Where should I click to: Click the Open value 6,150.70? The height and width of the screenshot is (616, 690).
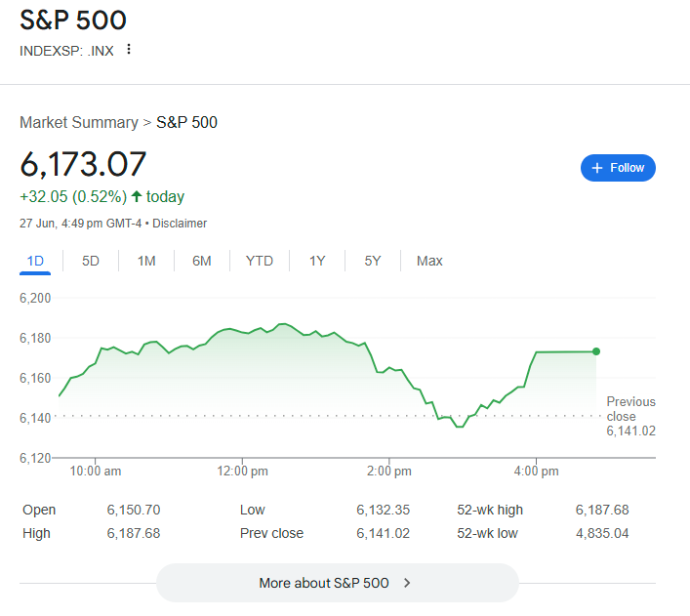(x=134, y=510)
